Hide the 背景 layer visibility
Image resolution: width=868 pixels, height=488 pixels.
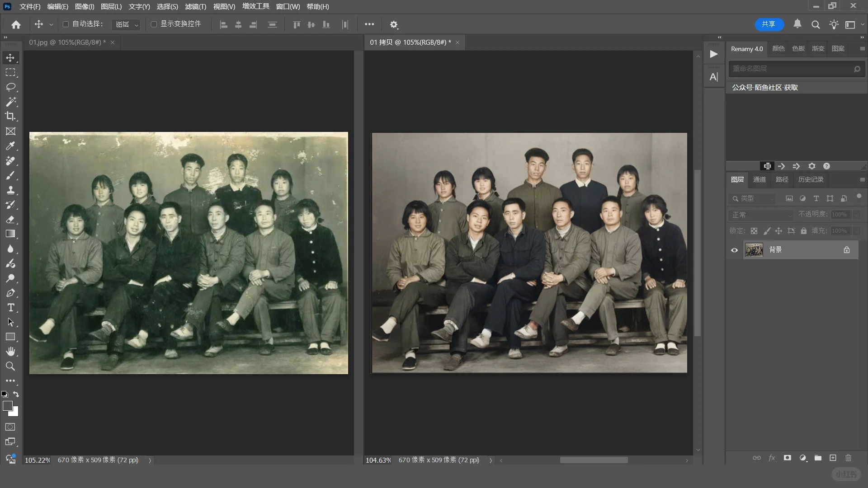click(734, 250)
